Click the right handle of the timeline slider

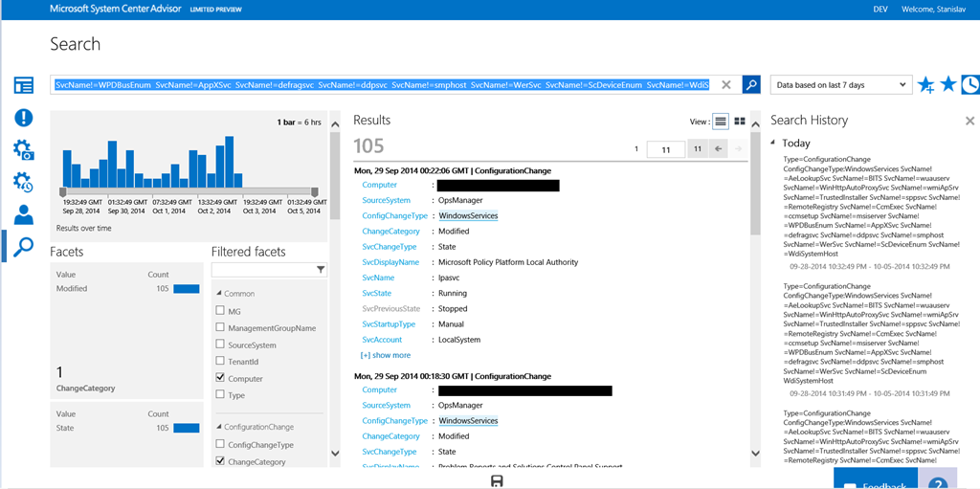[317, 191]
